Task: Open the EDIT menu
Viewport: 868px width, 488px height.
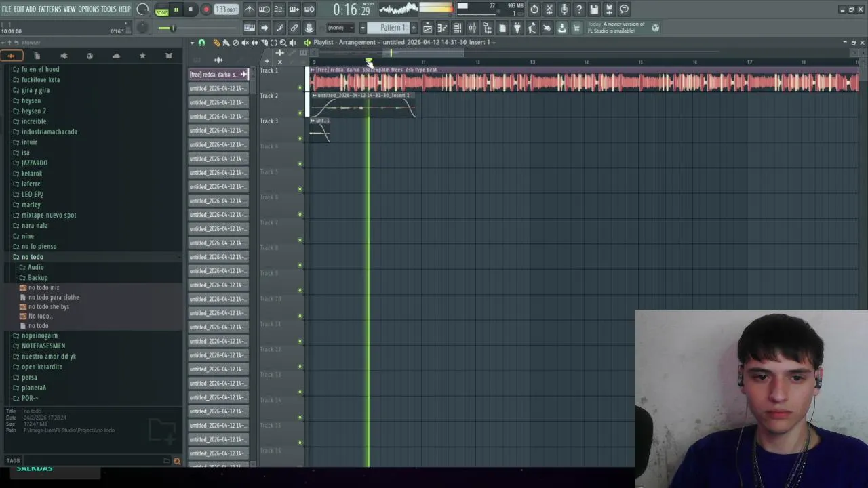Action: point(18,9)
